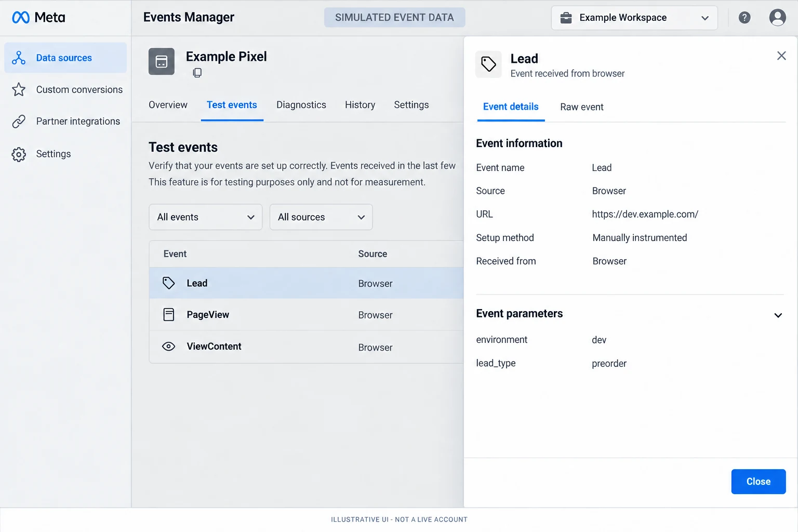Click the Source column header

click(x=373, y=254)
